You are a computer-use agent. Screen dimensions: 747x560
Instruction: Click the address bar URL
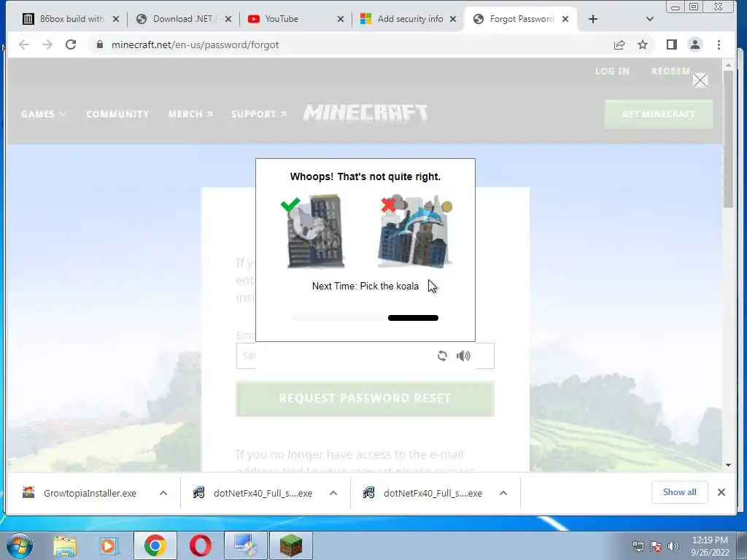click(x=195, y=44)
